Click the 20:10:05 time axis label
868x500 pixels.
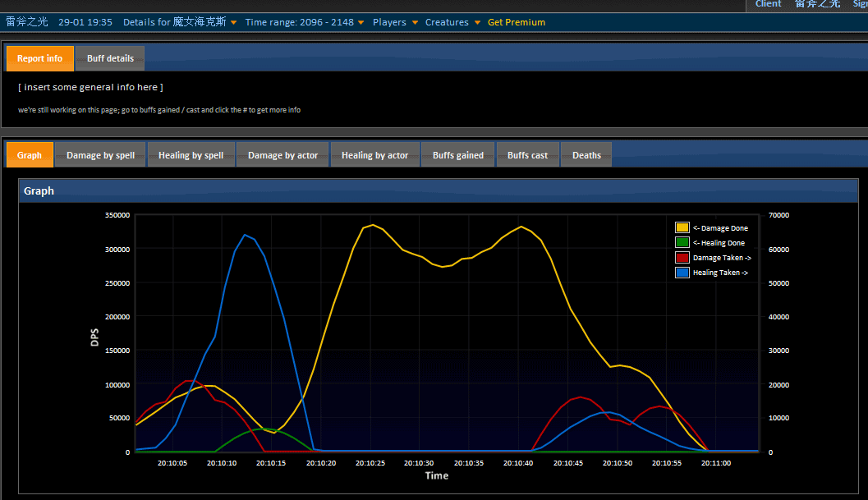(172, 463)
